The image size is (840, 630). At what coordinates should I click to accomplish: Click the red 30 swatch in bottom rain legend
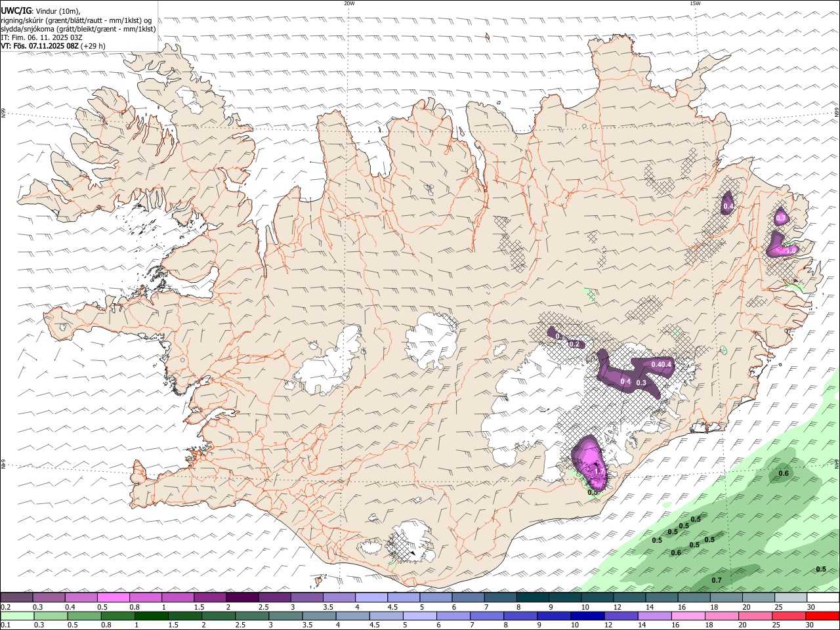pos(822,616)
